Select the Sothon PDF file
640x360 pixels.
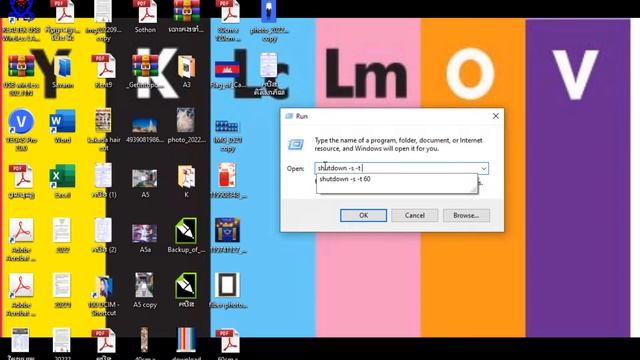[x=145, y=16]
